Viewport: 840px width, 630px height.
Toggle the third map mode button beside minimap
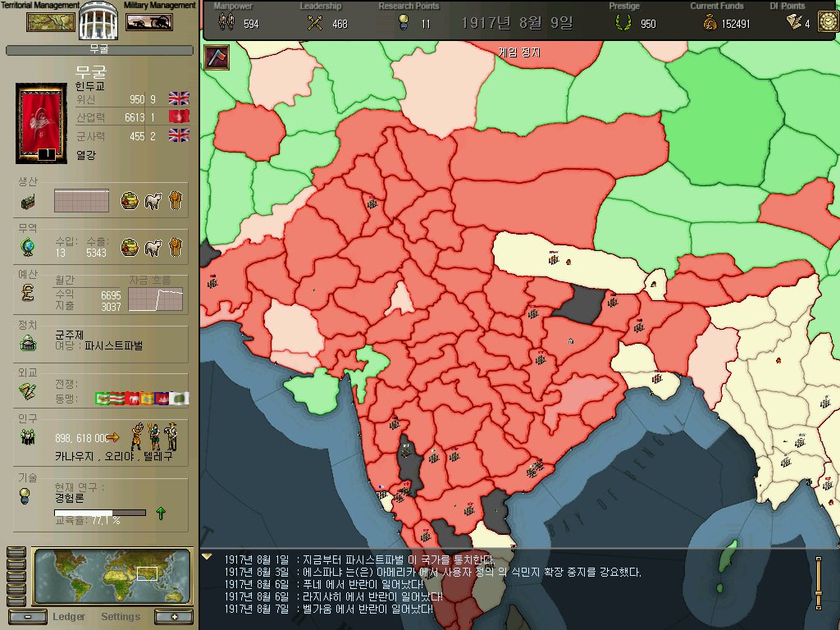click(15, 577)
